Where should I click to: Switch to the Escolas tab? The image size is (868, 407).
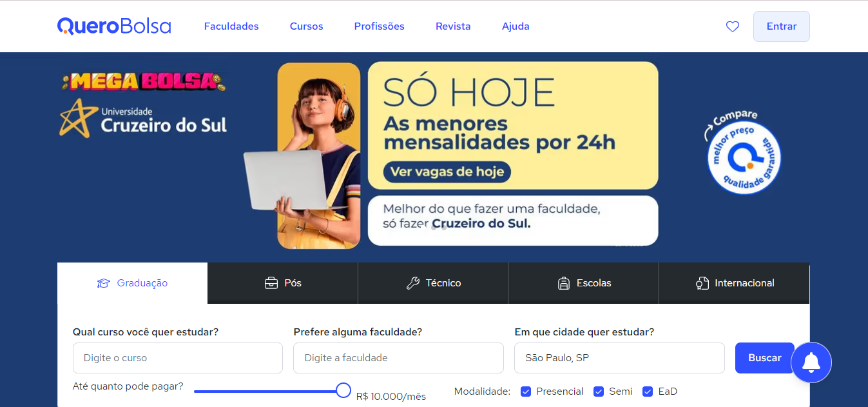(583, 283)
